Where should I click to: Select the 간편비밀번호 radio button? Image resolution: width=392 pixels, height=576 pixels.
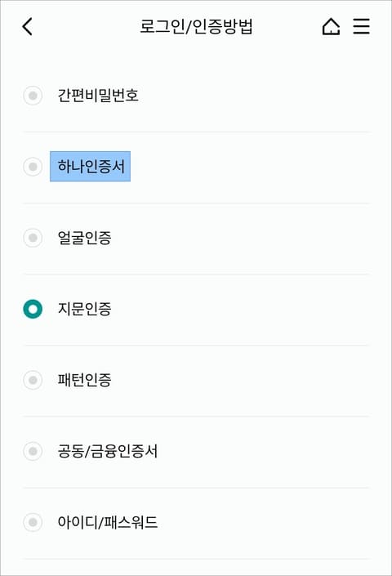[33, 96]
